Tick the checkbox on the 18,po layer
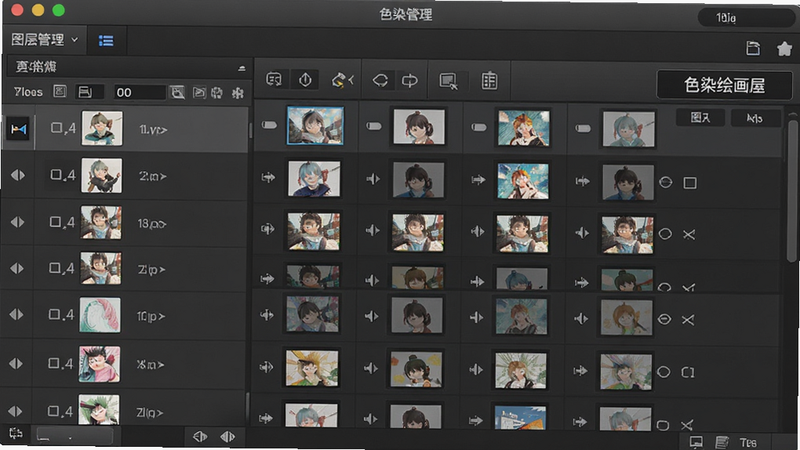 tap(55, 221)
